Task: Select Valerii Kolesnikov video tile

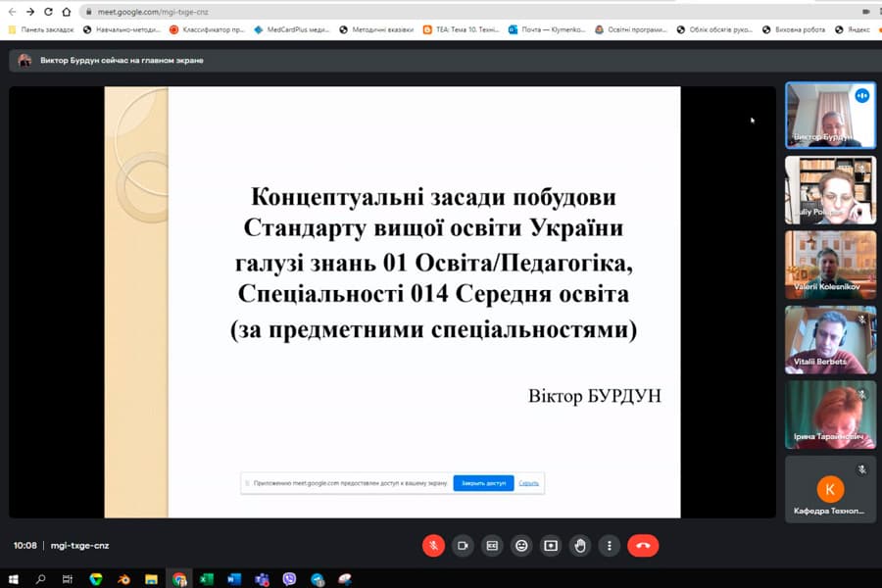Action: click(830, 265)
